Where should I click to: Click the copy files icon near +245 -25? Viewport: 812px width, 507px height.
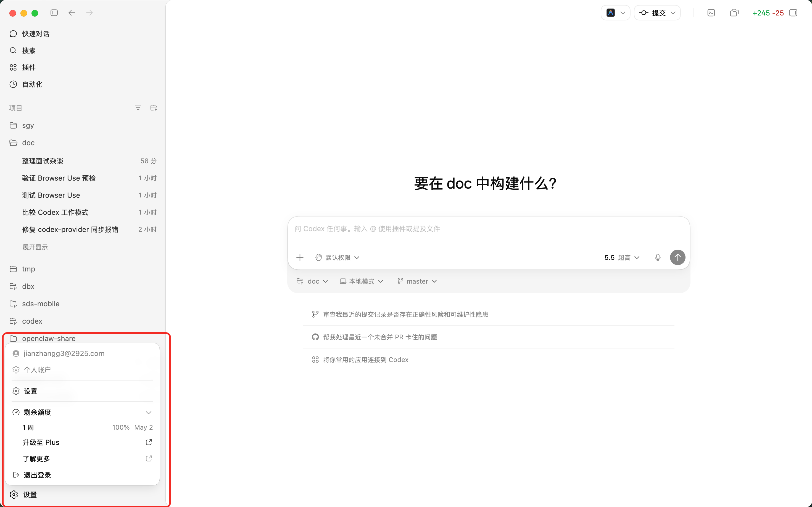click(734, 13)
